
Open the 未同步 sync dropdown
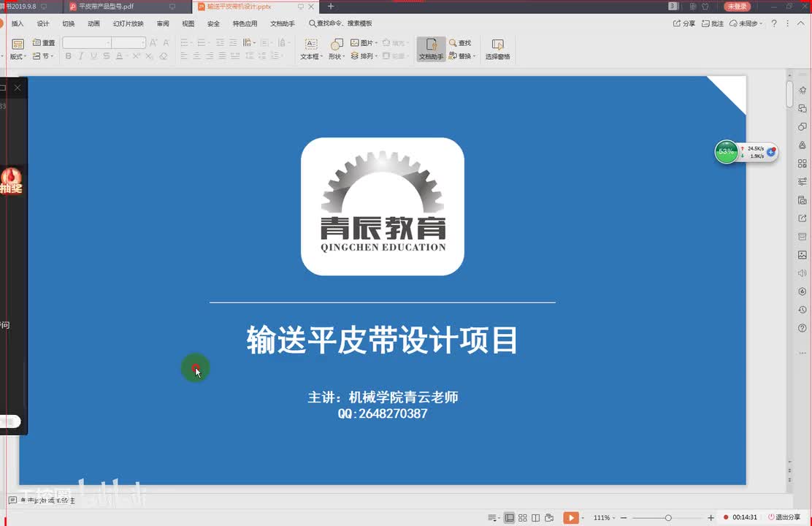pyautogui.click(x=746, y=23)
